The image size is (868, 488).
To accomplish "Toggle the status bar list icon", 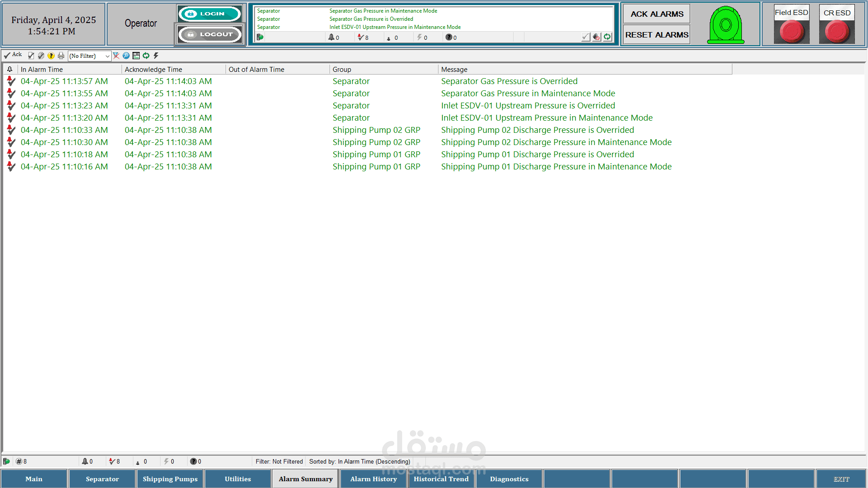I will (x=136, y=56).
